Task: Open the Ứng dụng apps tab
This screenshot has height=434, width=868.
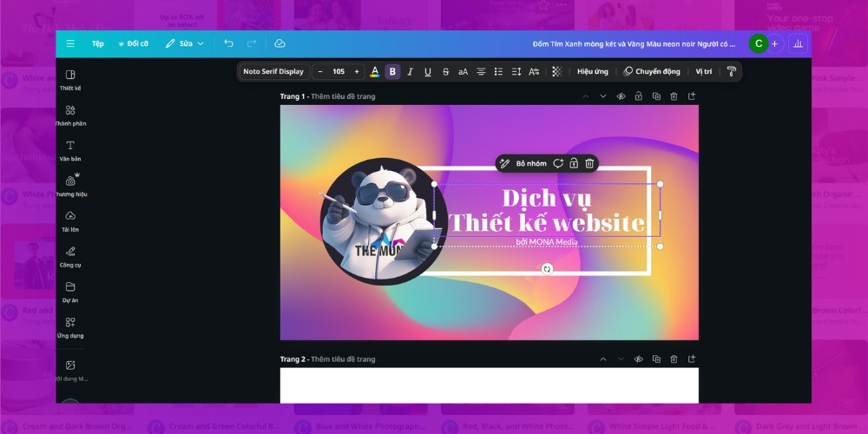Action: coord(70,328)
